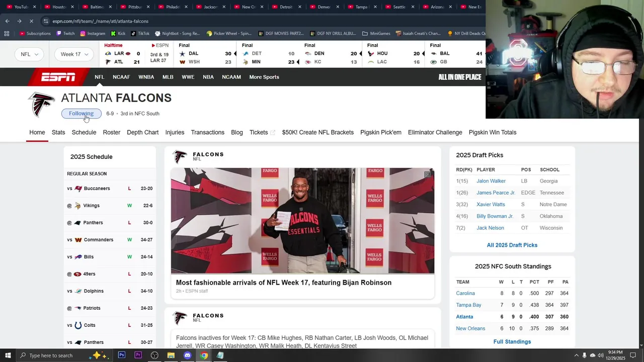Image resolution: width=644 pixels, height=362 pixels.
Task: Click the Windows Start button
Action: pyautogui.click(x=8, y=355)
